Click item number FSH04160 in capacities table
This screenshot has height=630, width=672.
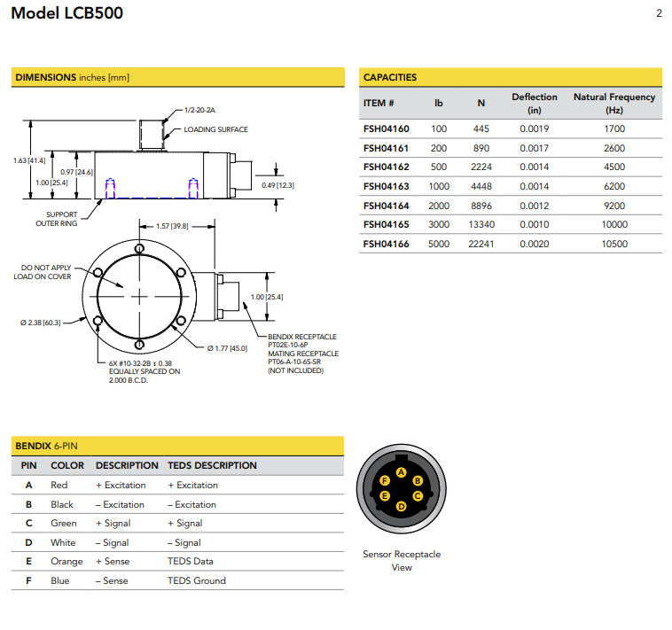click(386, 129)
